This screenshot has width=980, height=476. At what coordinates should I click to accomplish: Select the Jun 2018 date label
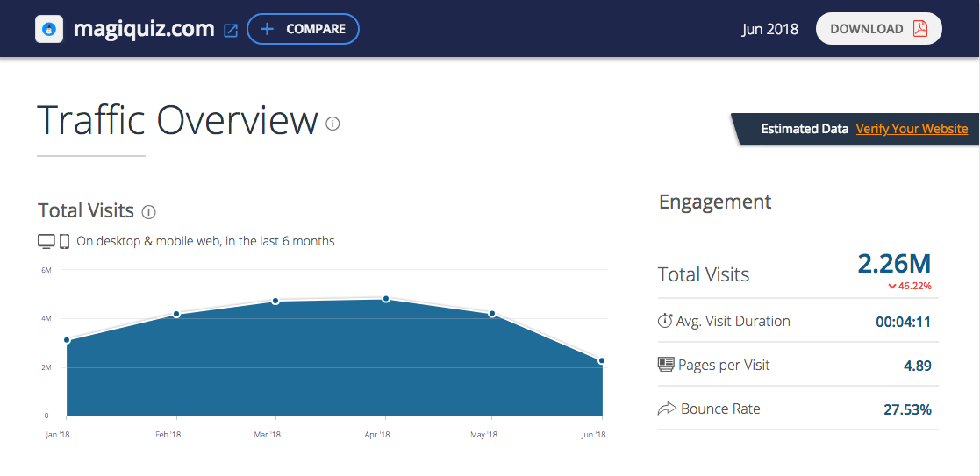coord(769,29)
